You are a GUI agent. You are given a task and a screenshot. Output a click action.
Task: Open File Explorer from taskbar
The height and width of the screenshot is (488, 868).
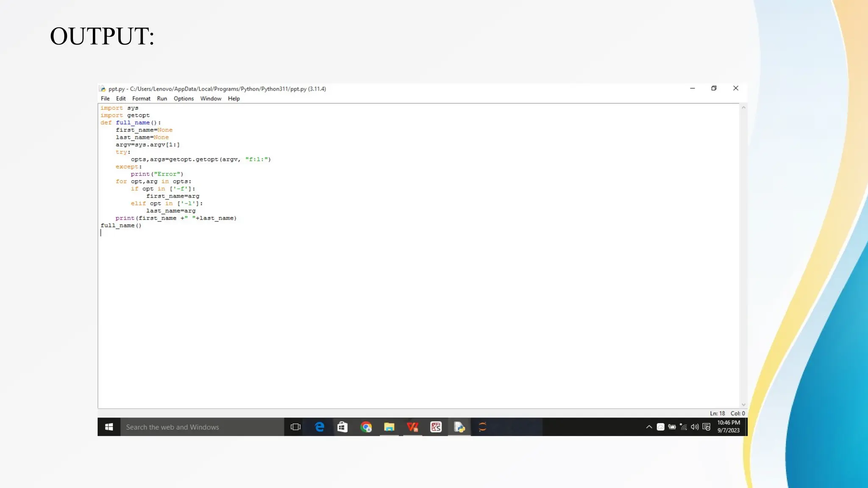click(389, 427)
